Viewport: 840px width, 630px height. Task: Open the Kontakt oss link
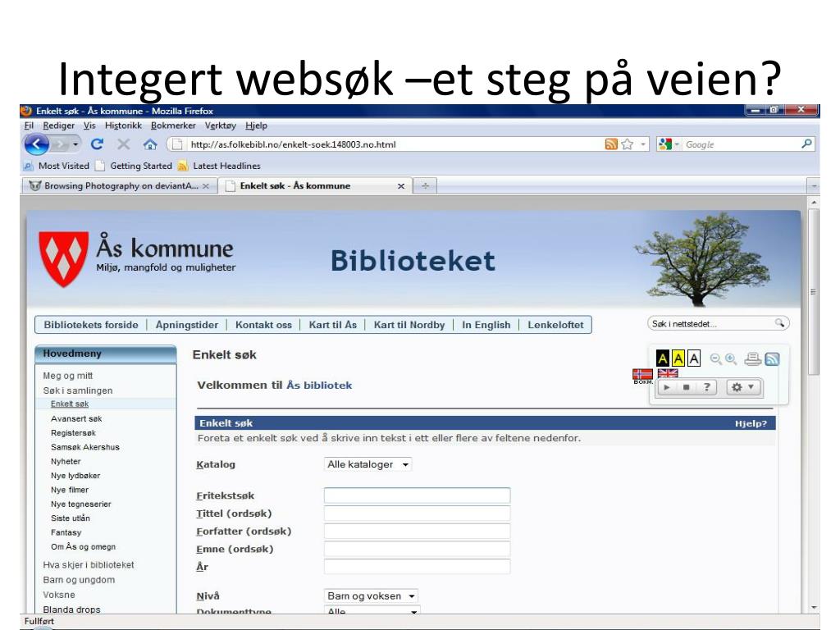tap(263, 325)
